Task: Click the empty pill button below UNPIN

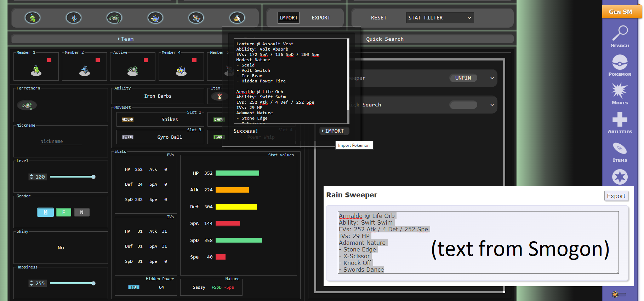Action: (463, 105)
